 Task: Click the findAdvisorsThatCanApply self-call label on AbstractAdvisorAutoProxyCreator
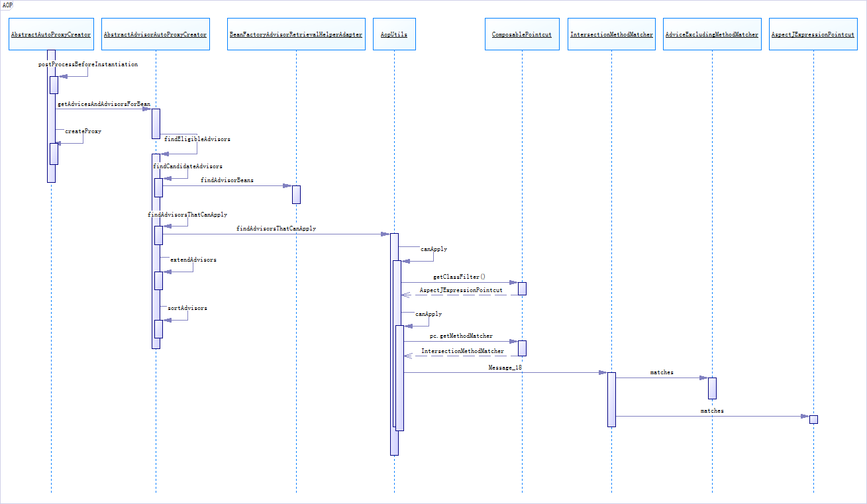pos(187,215)
